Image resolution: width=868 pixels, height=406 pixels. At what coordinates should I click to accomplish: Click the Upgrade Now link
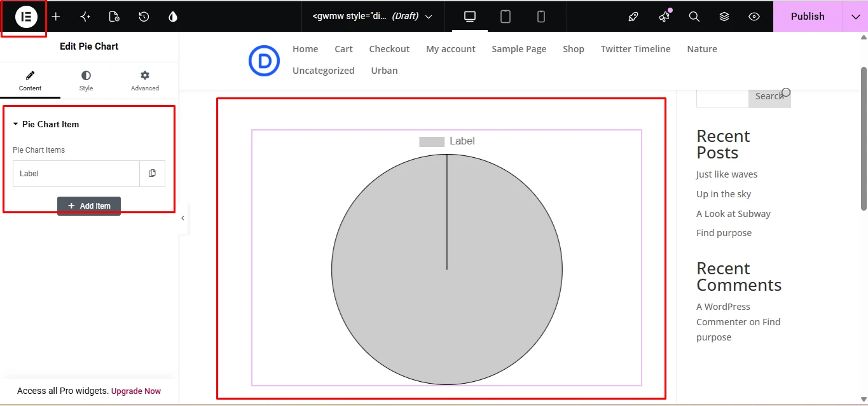pos(136,391)
